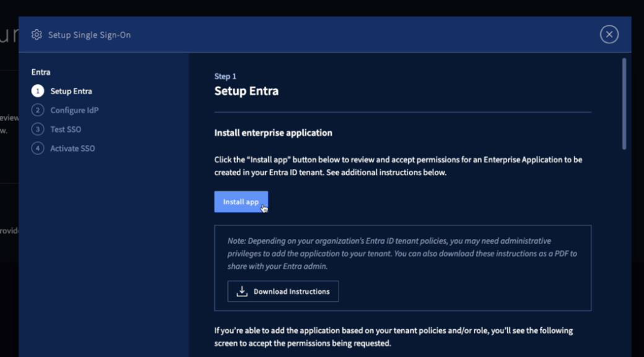
Task: Click the Install enterprise application heading
Action: (273, 133)
